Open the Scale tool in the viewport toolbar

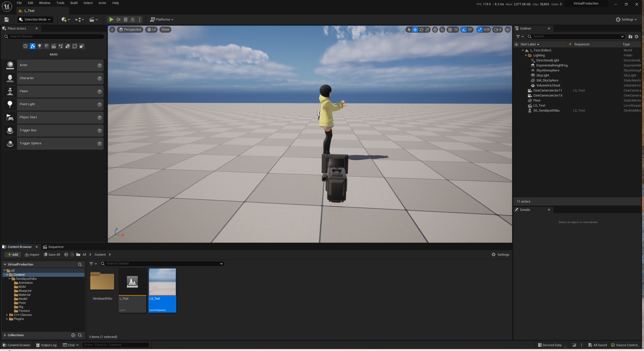427,30
